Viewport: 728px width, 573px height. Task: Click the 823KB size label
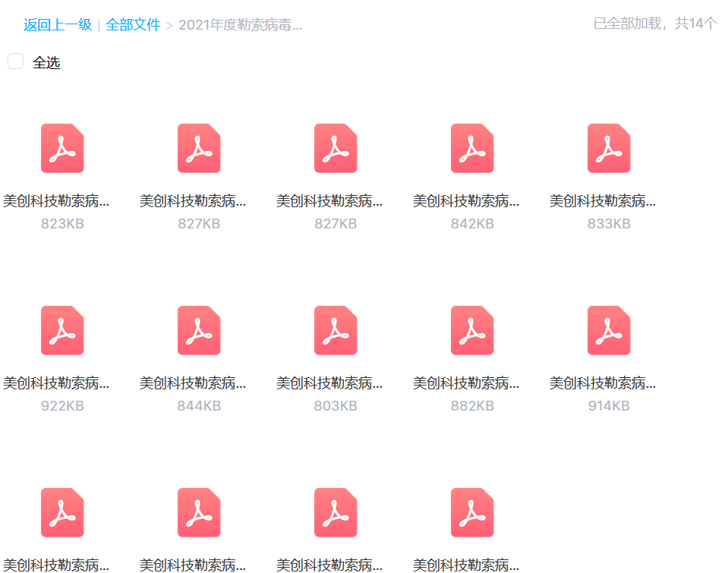click(62, 224)
